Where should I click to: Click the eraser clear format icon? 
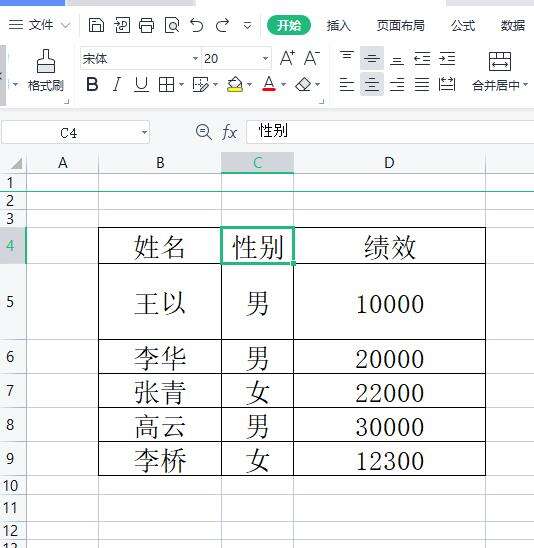click(x=303, y=85)
